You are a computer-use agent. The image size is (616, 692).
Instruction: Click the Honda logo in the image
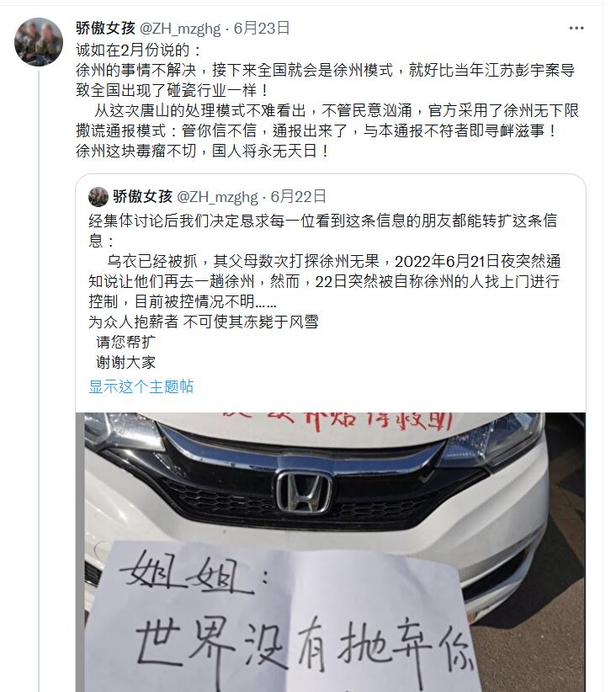(x=304, y=492)
